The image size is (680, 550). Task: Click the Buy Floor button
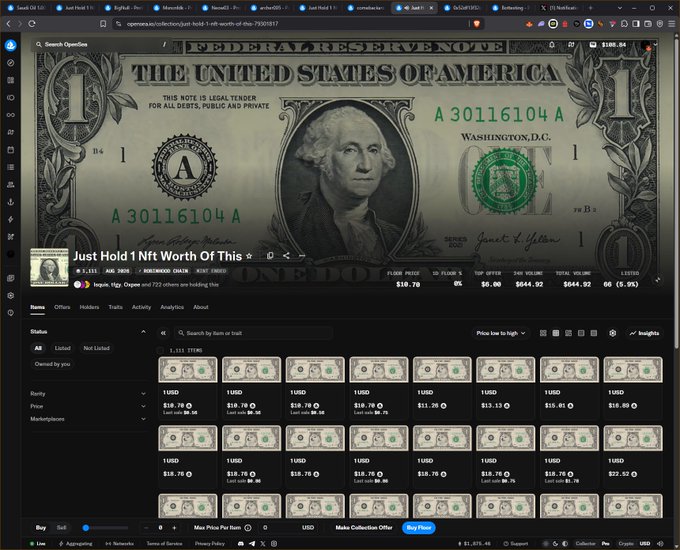[x=419, y=528]
